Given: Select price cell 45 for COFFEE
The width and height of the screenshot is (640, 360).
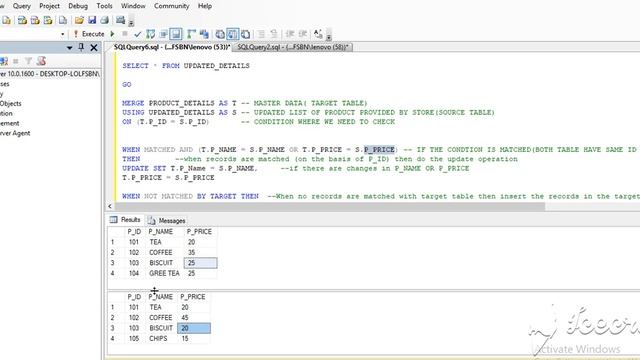Looking at the screenshot, I should pyautogui.click(x=194, y=318).
